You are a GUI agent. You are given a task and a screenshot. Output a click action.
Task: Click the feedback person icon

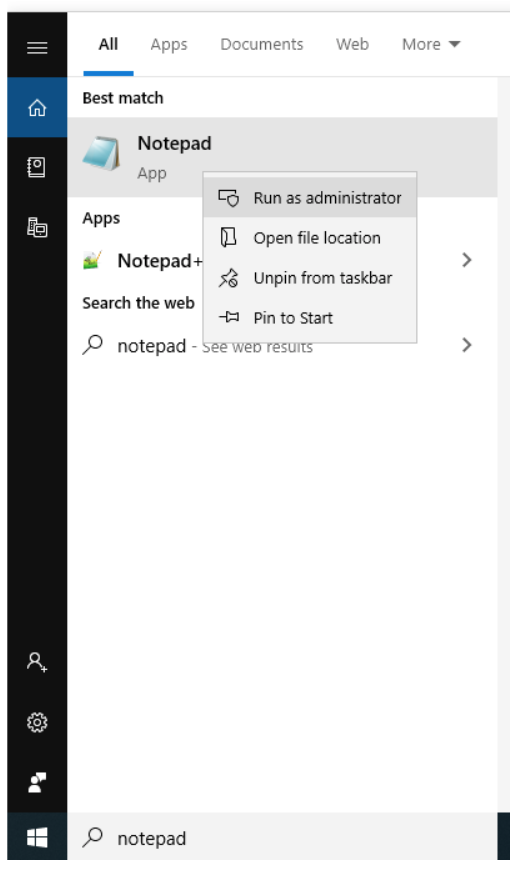[x=37, y=782]
